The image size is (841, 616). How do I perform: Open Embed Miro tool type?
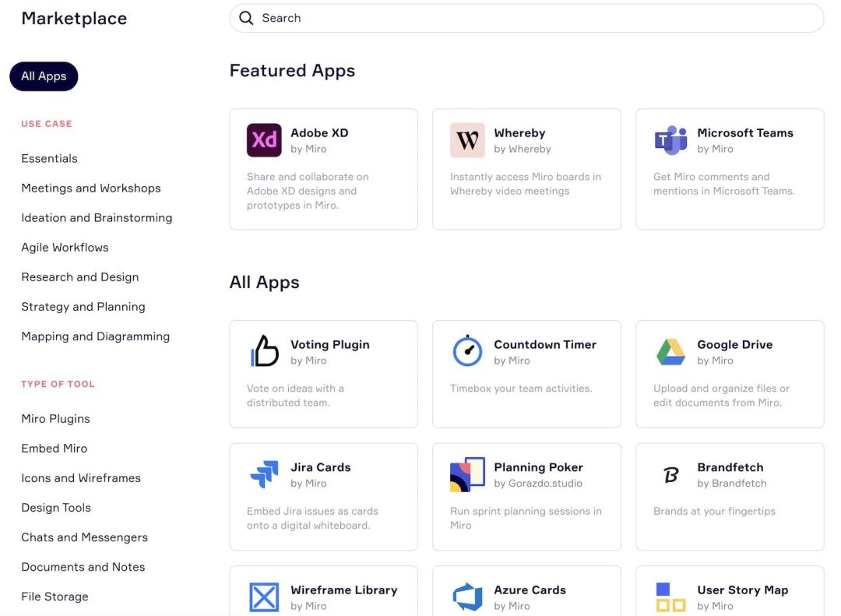coord(55,449)
